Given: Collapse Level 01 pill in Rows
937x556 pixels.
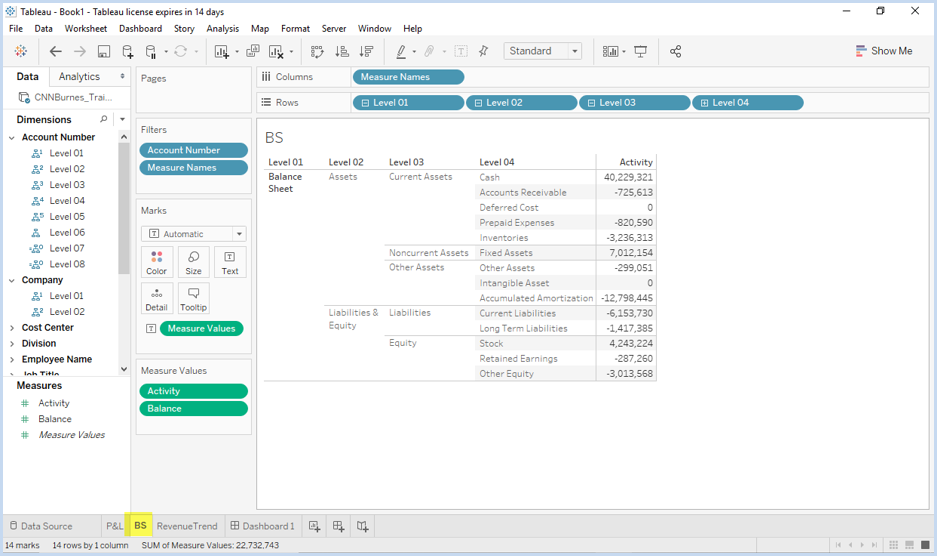Looking at the screenshot, I should 365,103.
